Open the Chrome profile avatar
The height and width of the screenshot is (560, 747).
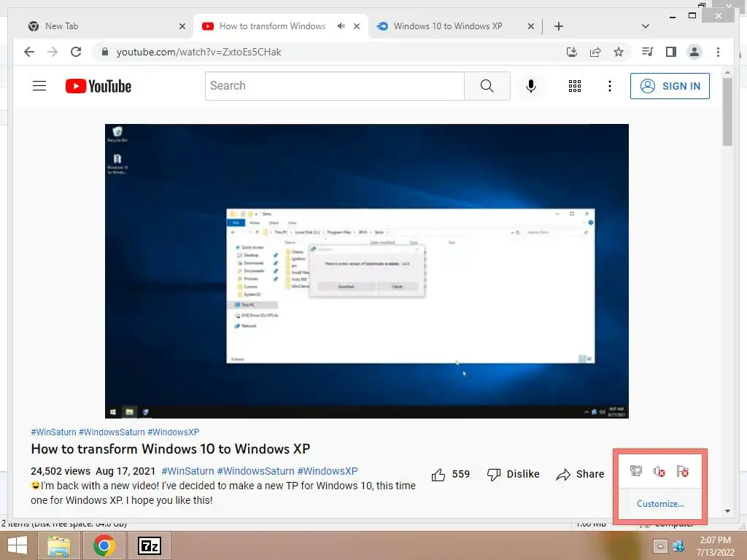tap(694, 52)
